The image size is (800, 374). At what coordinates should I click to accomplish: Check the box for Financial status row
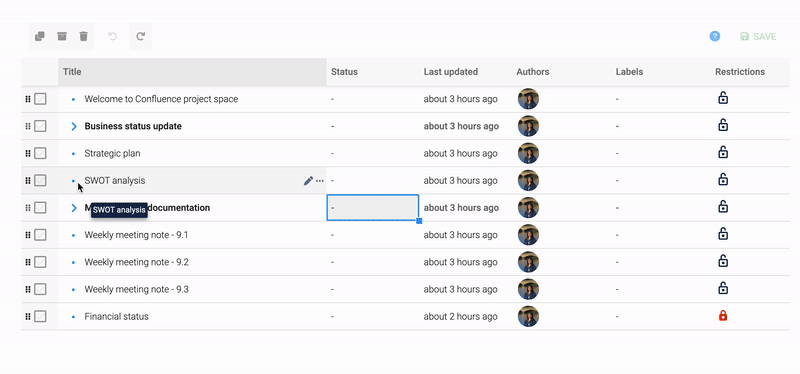tap(40, 316)
